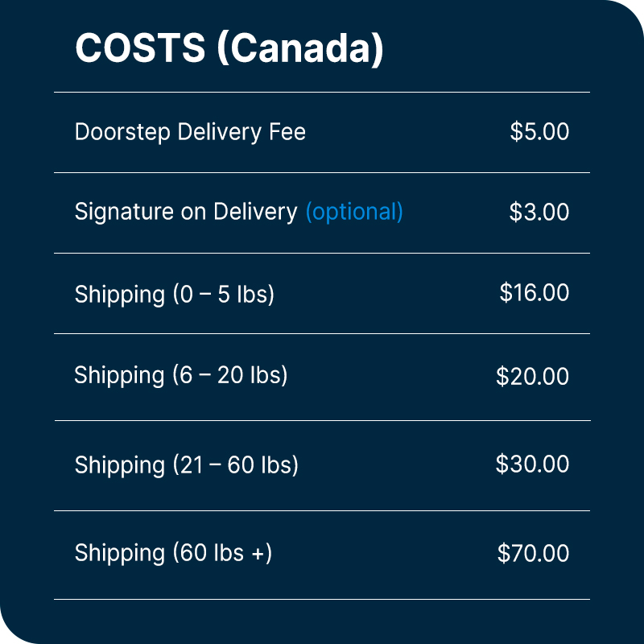Click the (Canada) text in the title
The height and width of the screenshot is (644, 644).
[299, 50]
